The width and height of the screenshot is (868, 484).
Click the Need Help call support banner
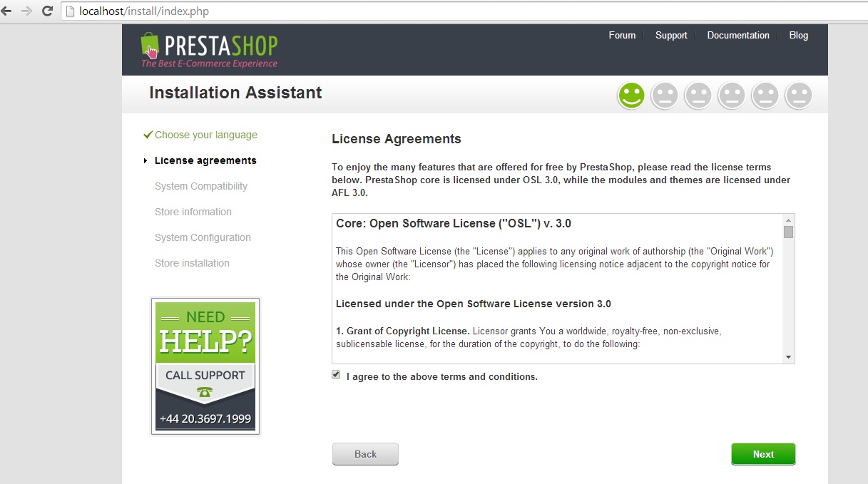pyautogui.click(x=205, y=366)
